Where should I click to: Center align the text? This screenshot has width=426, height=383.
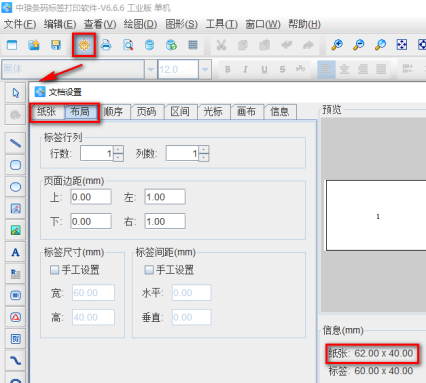tap(344, 69)
